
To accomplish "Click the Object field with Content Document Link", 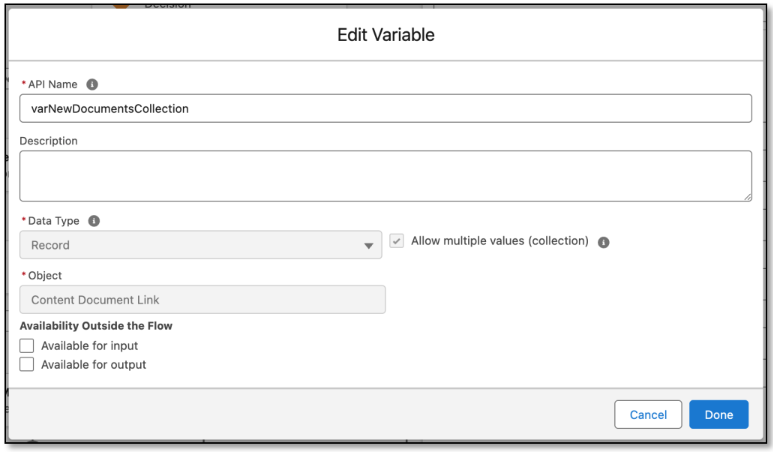I will (x=202, y=300).
